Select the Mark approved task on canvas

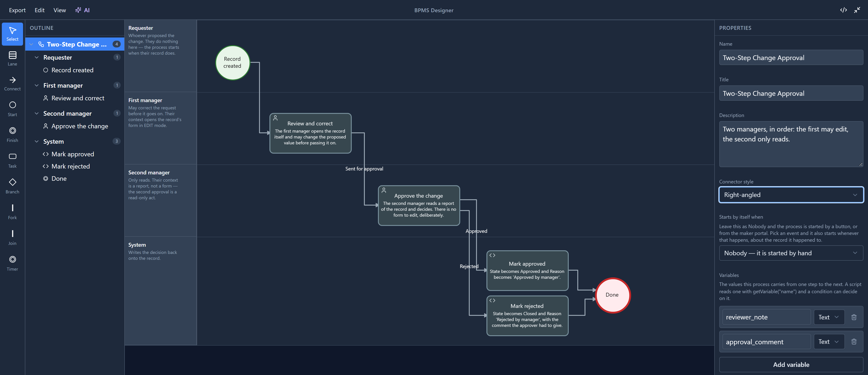[x=527, y=271]
